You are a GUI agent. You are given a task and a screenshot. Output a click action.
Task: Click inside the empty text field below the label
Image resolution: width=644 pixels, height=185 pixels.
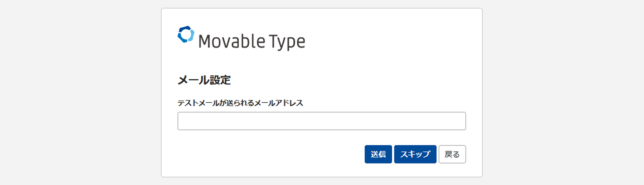[321, 121]
